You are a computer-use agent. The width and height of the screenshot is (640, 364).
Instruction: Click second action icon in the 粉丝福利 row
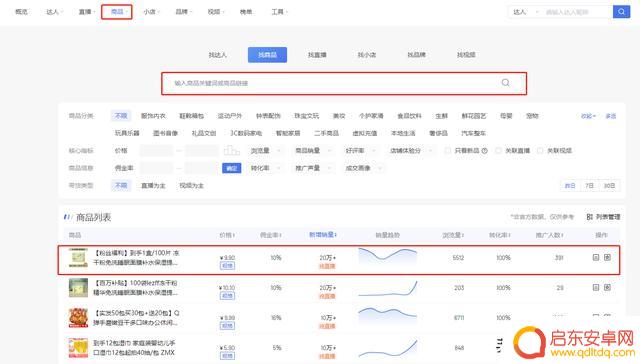tap(607, 257)
